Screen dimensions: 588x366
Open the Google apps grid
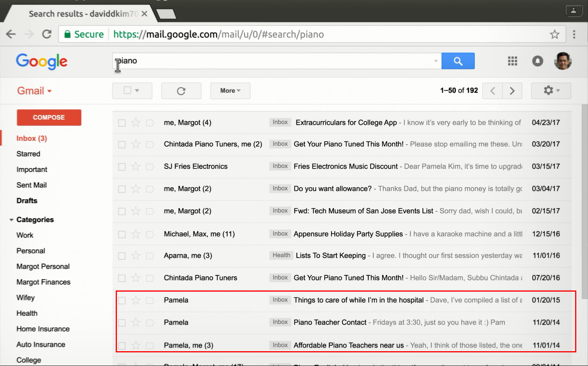(x=512, y=61)
